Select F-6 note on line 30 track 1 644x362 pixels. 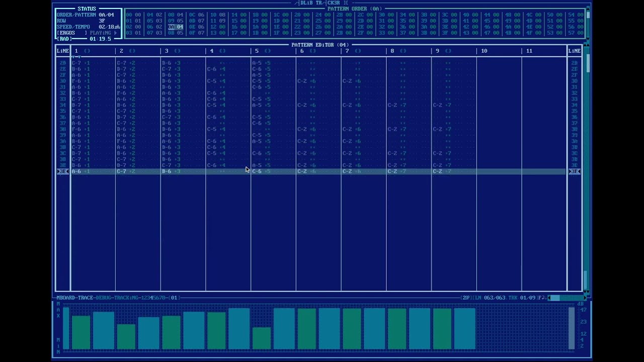pyautogui.click(x=77, y=81)
